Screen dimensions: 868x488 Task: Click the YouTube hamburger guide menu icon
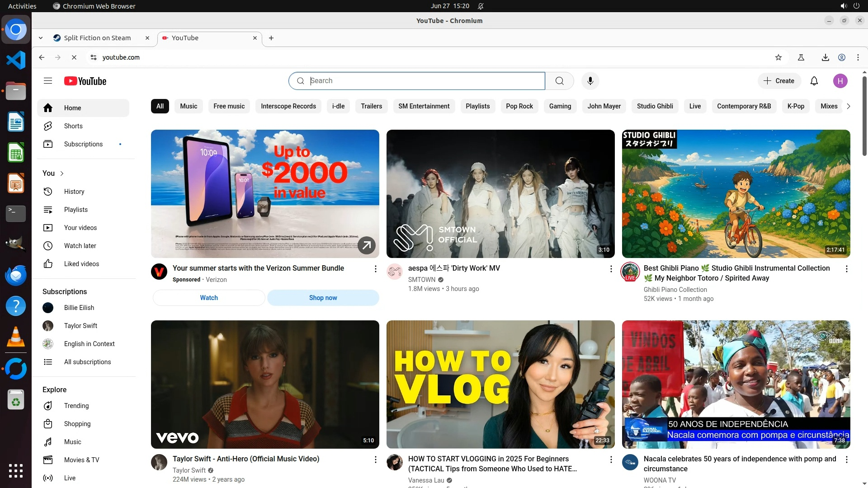click(48, 81)
